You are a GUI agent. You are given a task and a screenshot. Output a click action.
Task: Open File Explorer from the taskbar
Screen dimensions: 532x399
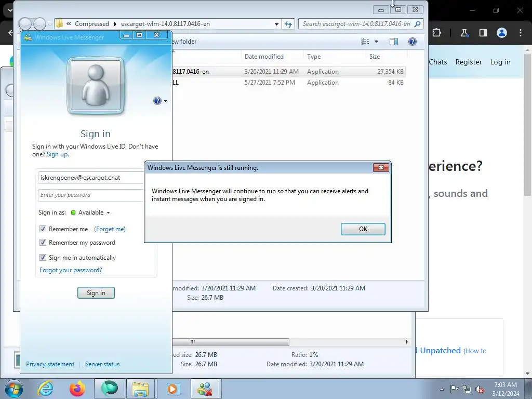point(140,389)
